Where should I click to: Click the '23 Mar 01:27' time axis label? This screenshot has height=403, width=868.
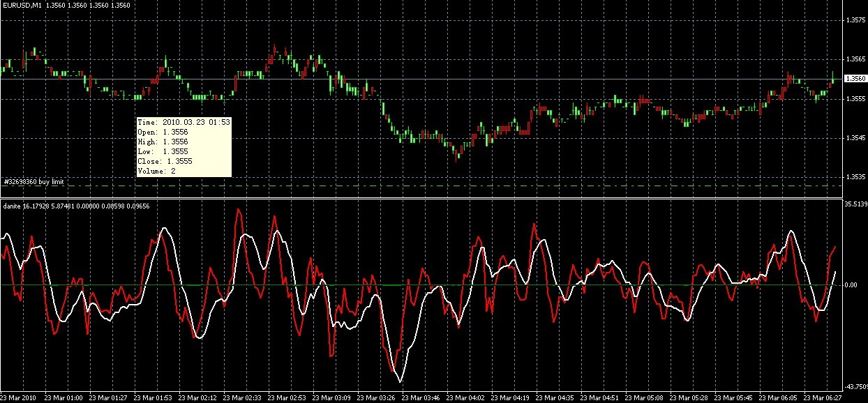coord(109,398)
